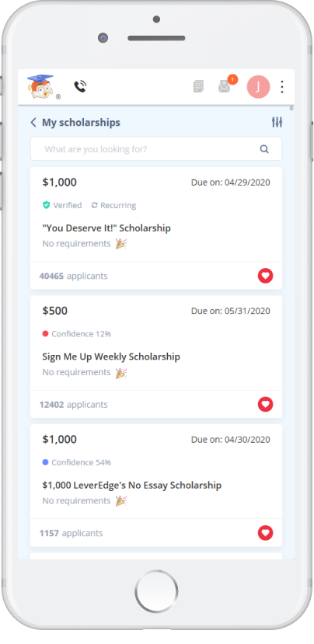Click the page scrollbar thumb
314x644 pixels.
tap(291, 109)
